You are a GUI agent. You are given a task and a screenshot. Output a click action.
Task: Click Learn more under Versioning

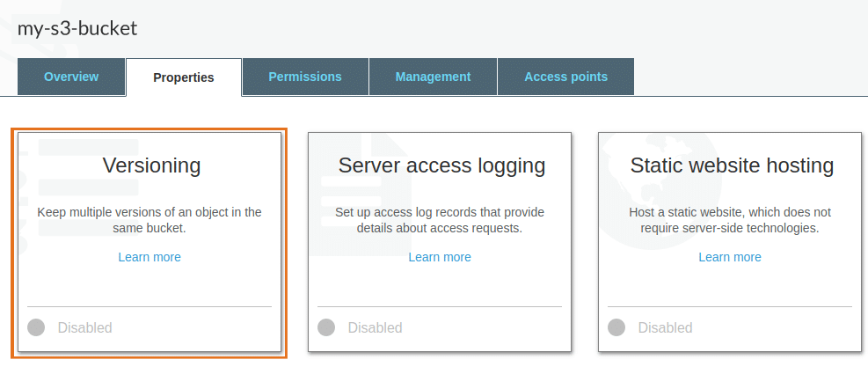[150, 257]
